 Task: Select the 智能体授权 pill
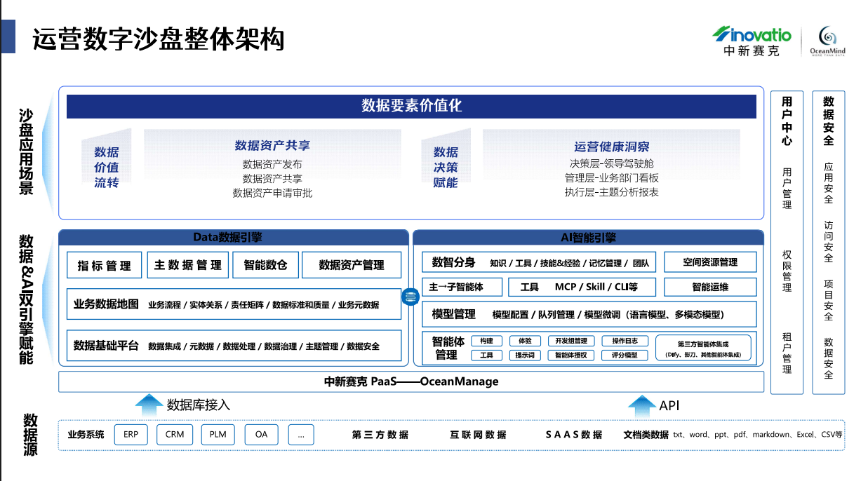(571, 355)
